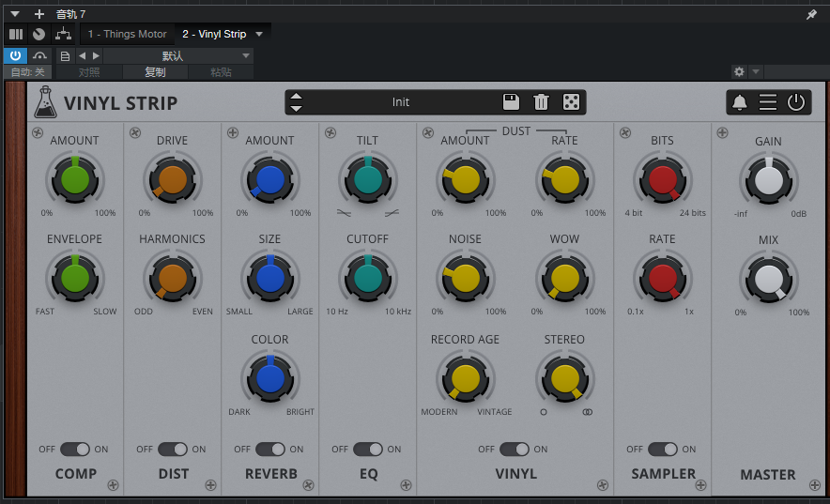This screenshot has width=830, height=504.
Task: Expand the track dropdown triangle beside 音轨 7
Action: (x=15, y=14)
